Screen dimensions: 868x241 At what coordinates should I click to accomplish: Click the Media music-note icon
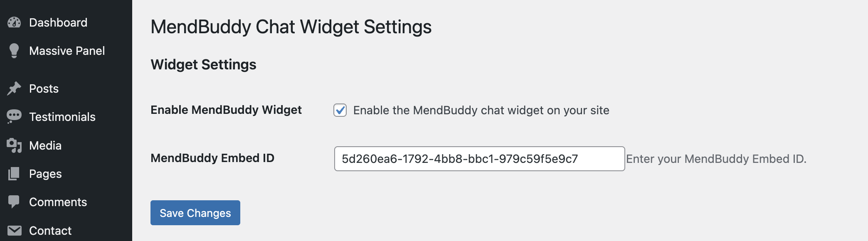click(14, 145)
